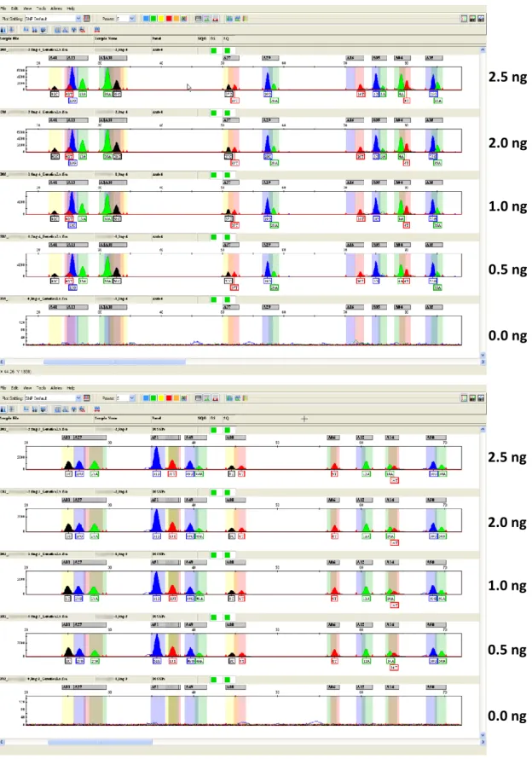Toggle green dye display in bottom window
Viewport: 532px width, 759px height.
point(153,398)
